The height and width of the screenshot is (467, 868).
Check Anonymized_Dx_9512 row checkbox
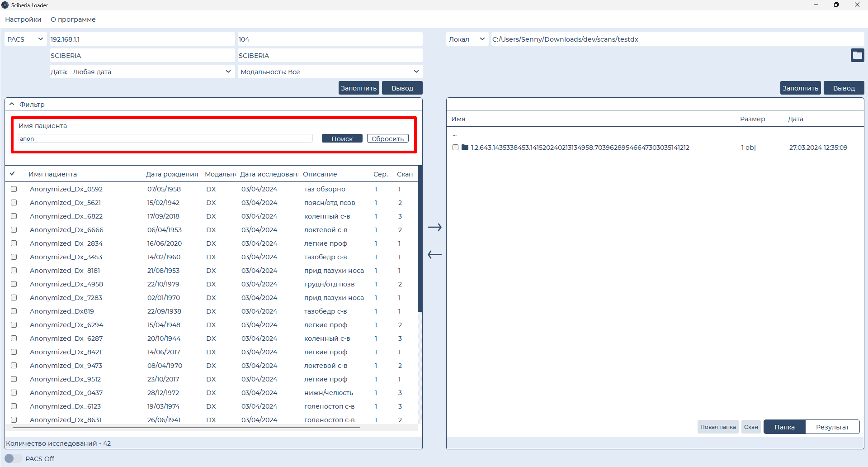pos(14,379)
